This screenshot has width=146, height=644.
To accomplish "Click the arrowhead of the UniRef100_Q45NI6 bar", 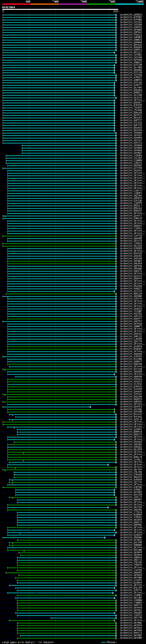I will pos(116,15).
